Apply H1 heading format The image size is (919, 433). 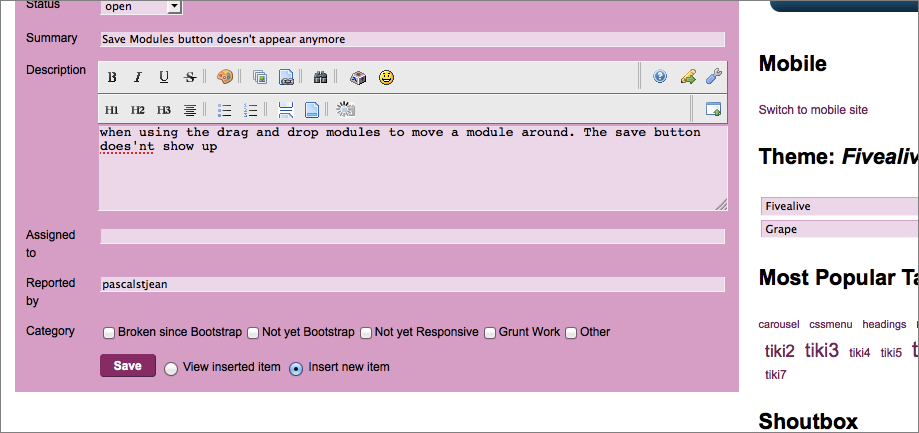tap(112, 110)
